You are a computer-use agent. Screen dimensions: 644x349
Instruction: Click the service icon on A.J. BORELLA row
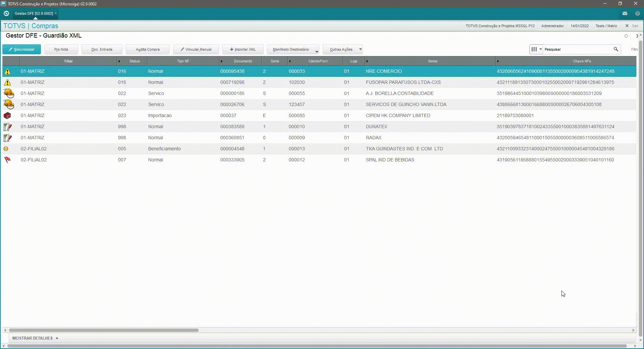pyautogui.click(x=8, y=93)
